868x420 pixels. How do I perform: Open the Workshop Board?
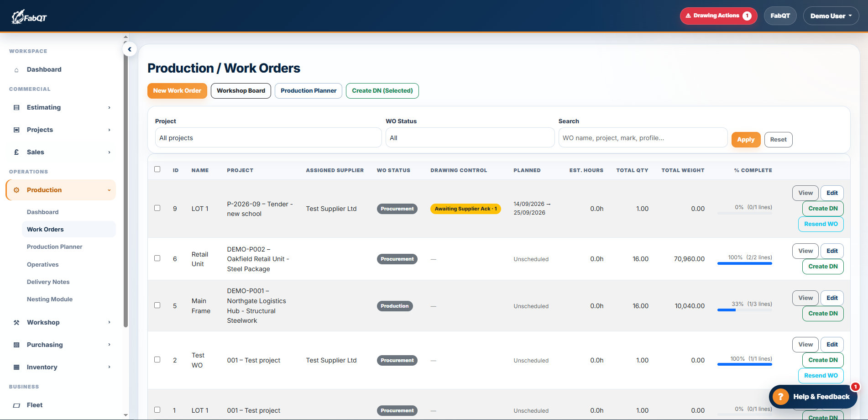point(241,91)
